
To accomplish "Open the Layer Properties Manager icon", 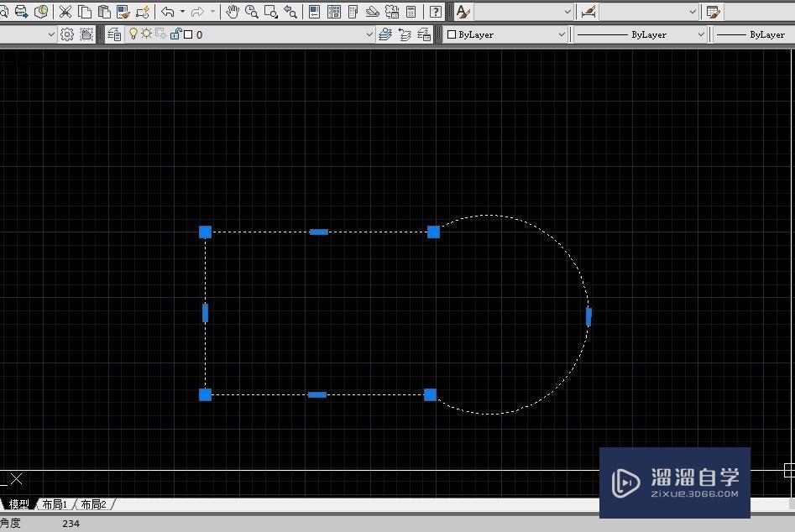I will [x=114, y=34].
